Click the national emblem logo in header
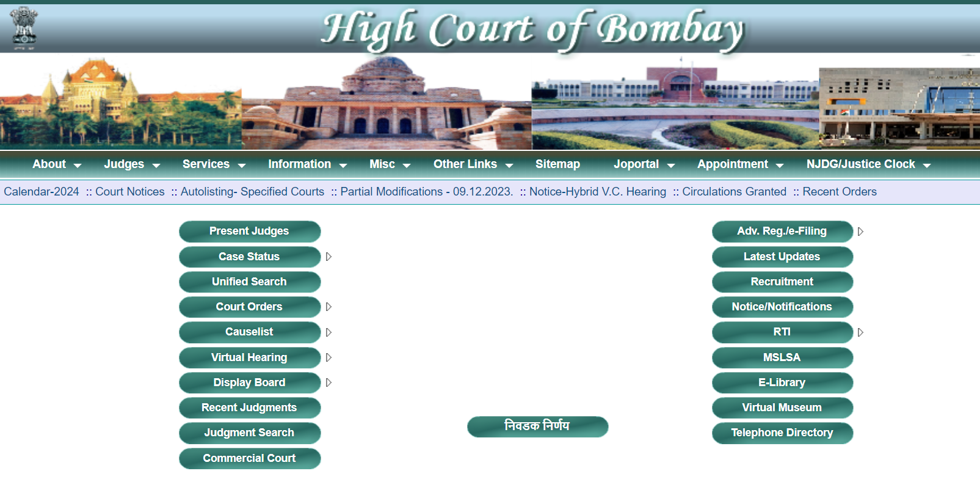Viewport: 980px width, 479px height. (24, 27)
